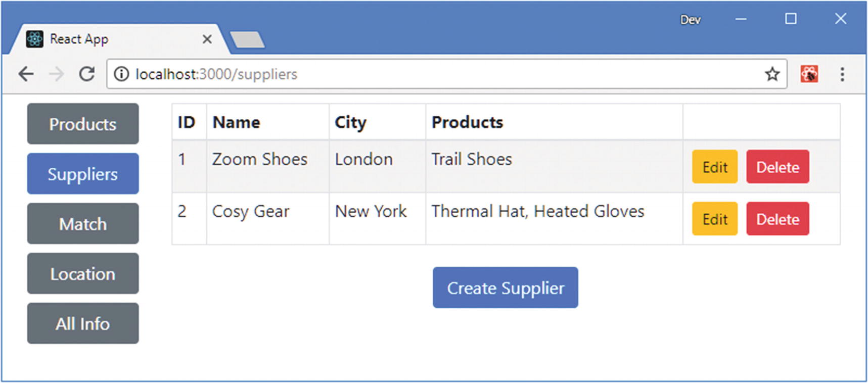Click the browser back arrow
868x383 pixels.
tap(26, 74)
